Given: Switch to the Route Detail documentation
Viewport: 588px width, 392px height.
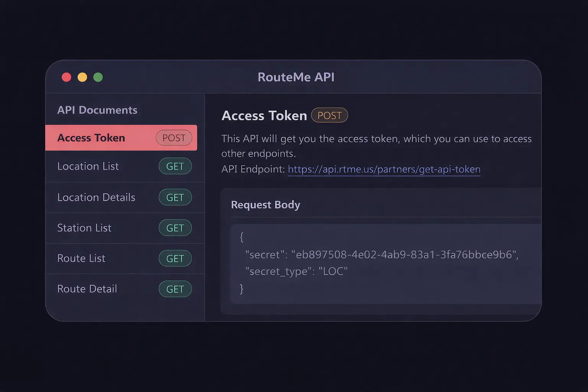Looking at the screenshot, I should coord(87,289).
